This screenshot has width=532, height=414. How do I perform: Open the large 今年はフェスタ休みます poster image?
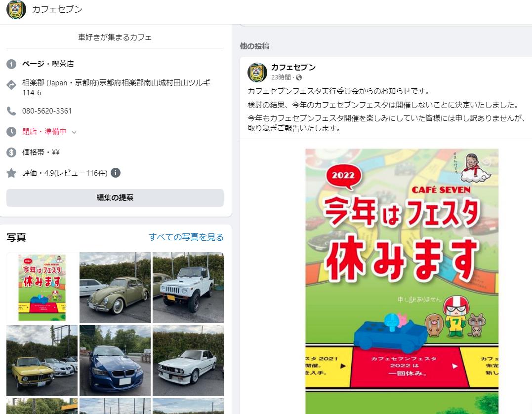pos(402,281)
